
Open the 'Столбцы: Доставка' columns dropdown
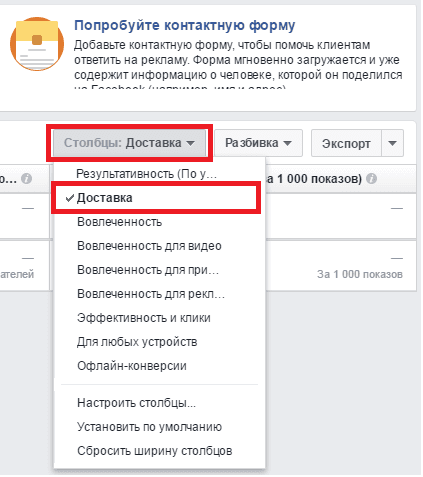[x=129, y=143]
